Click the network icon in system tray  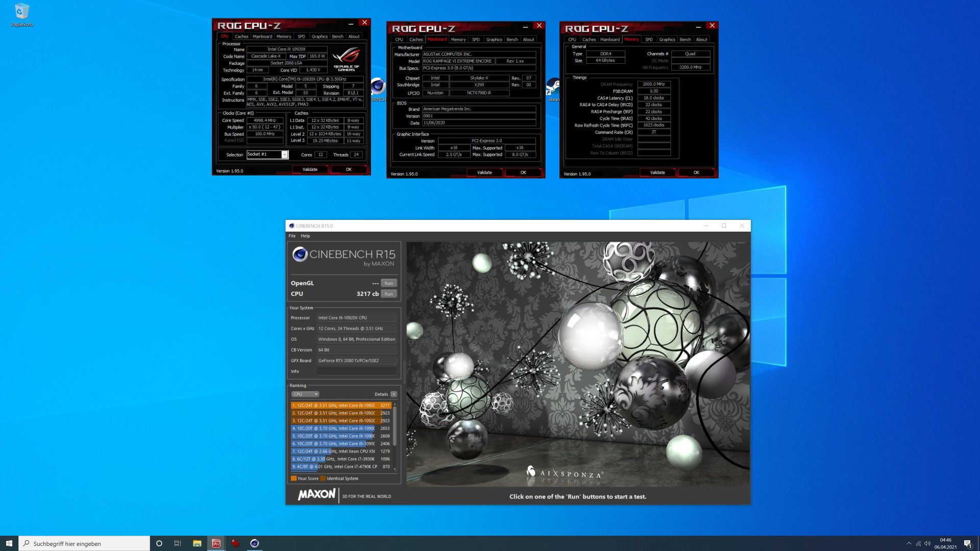pos(918,543)
